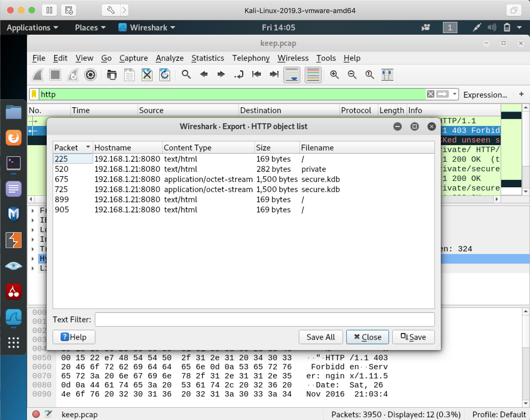This screenshot has width=530, height=420.
Task: Click the filter bookmark icon
Action: [34, 94]
